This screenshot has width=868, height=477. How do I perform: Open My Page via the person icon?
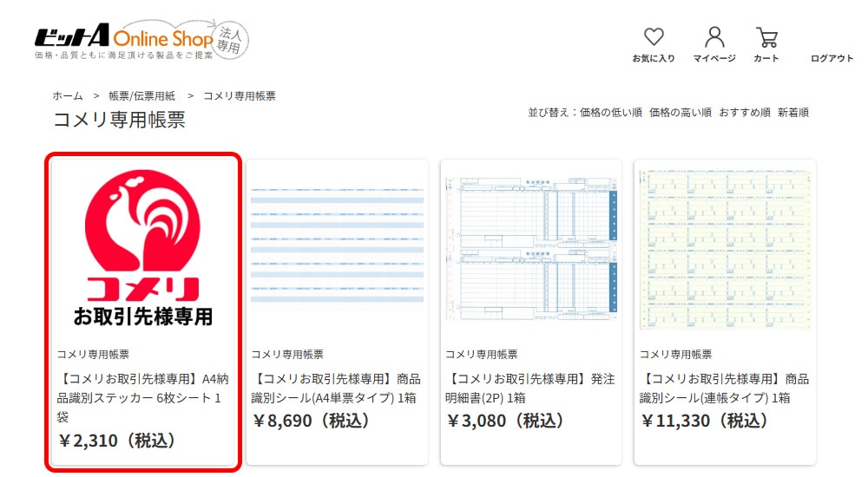[714, 37]
